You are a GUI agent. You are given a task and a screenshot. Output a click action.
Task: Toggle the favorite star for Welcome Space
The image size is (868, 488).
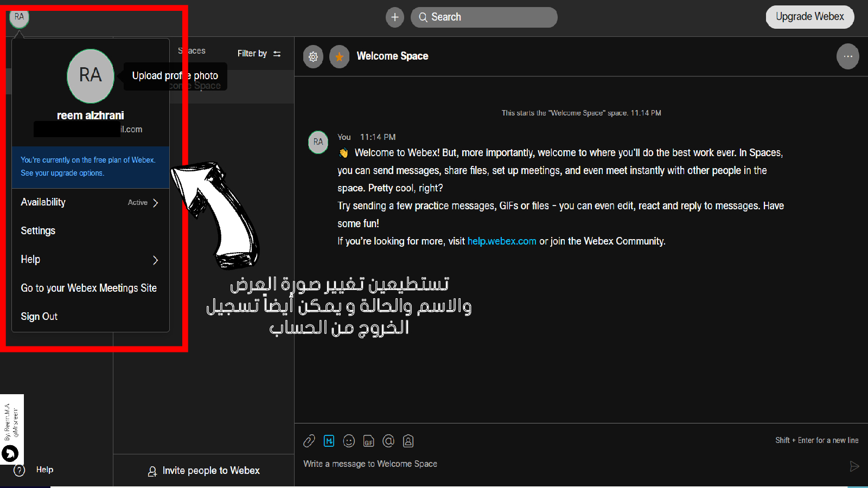[339, 56]
